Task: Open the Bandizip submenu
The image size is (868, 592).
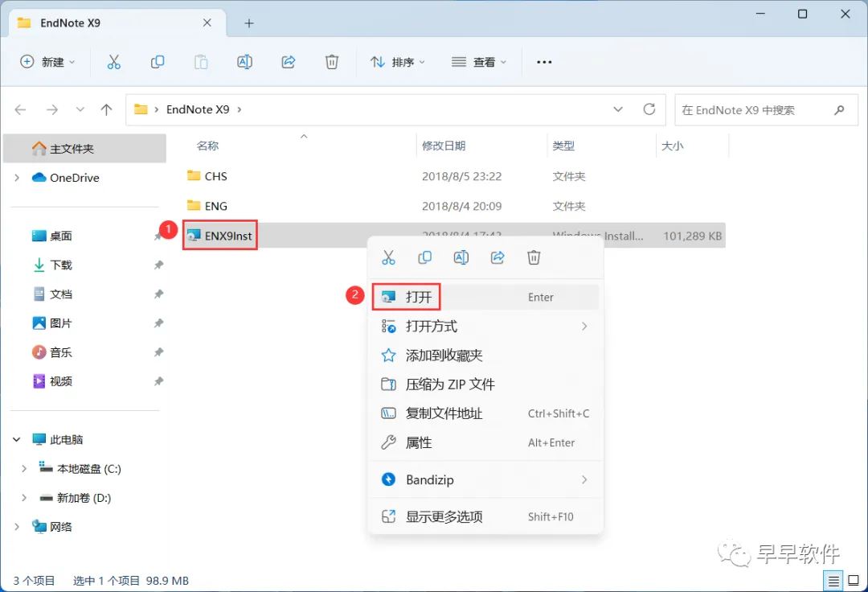Action: 485,479
